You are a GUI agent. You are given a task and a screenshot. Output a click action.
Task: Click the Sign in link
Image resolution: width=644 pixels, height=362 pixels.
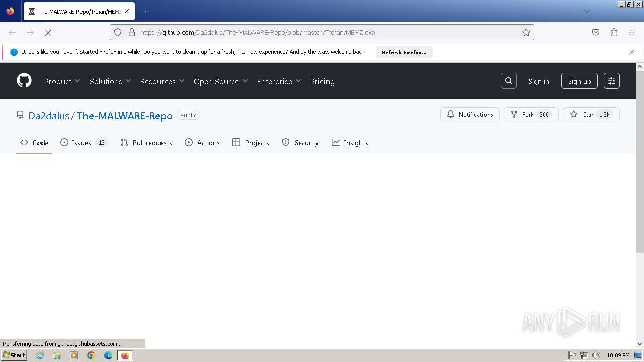click(539, 81)
